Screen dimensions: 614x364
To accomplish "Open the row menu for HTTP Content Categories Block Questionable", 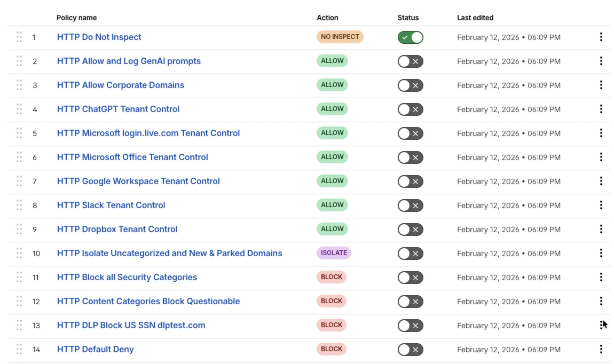I will [x=601, y=301].
